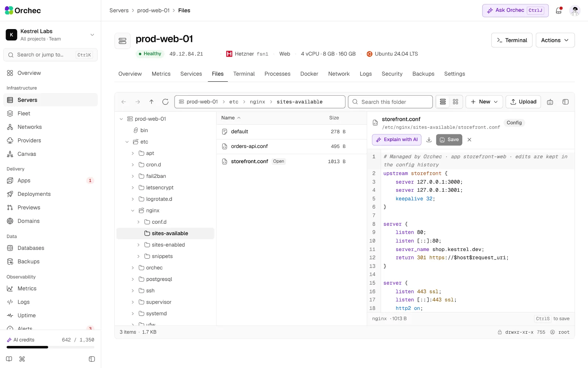Open the Backups tab
The height and width of the screenshot is (368, 588).
pyautogui.click(x=423, y=74)
